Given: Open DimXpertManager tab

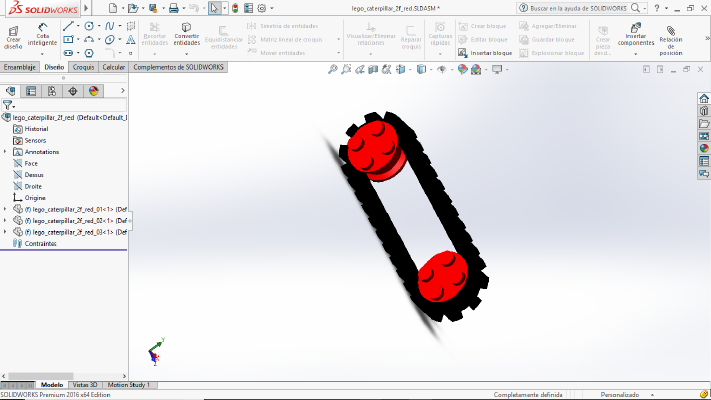Looking at the screenshot, I should (x=73, y=91).
